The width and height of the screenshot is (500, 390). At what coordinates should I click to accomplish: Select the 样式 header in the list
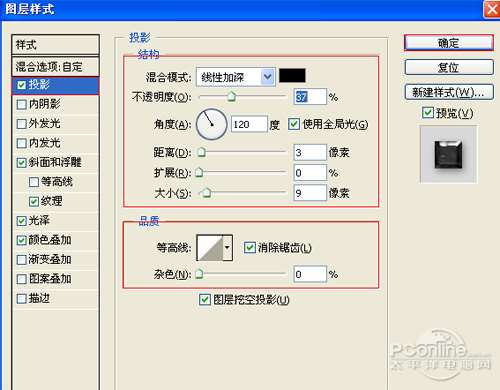(55, 45)
